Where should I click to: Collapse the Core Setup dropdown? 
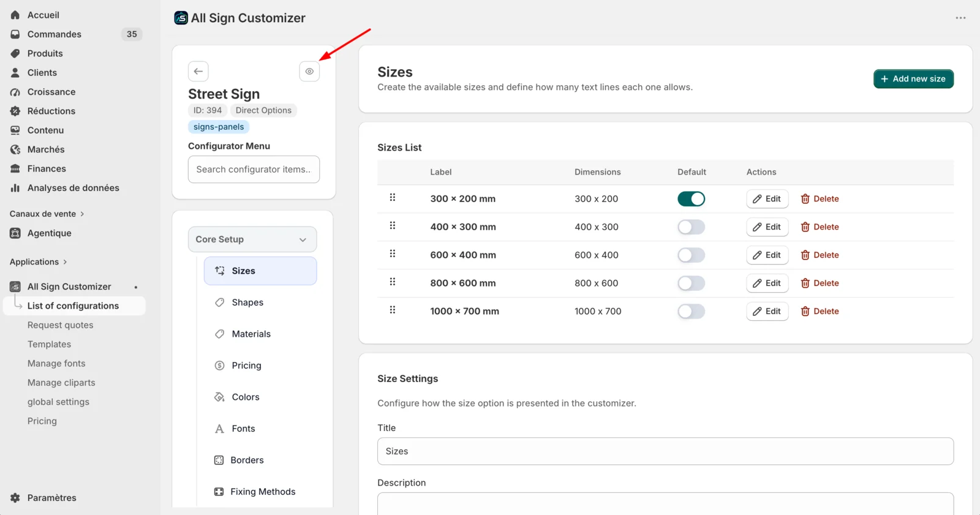click(252, 239)
